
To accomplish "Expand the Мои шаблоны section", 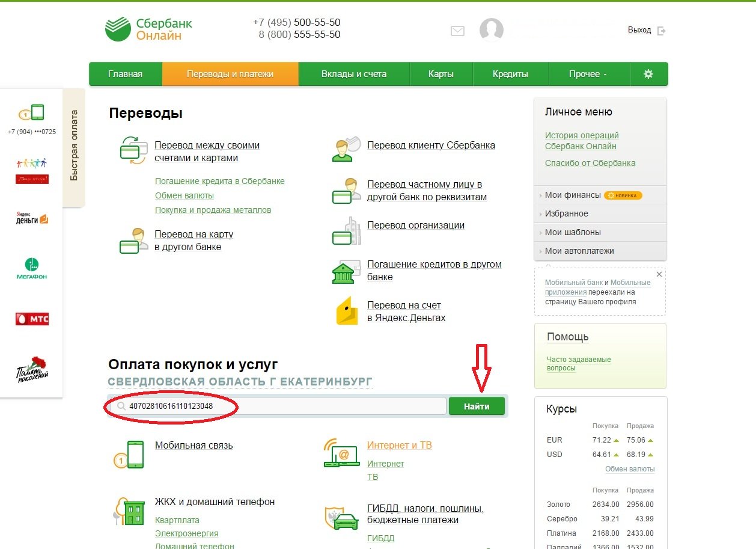I will pyautogui.click(x=600, y=232).
